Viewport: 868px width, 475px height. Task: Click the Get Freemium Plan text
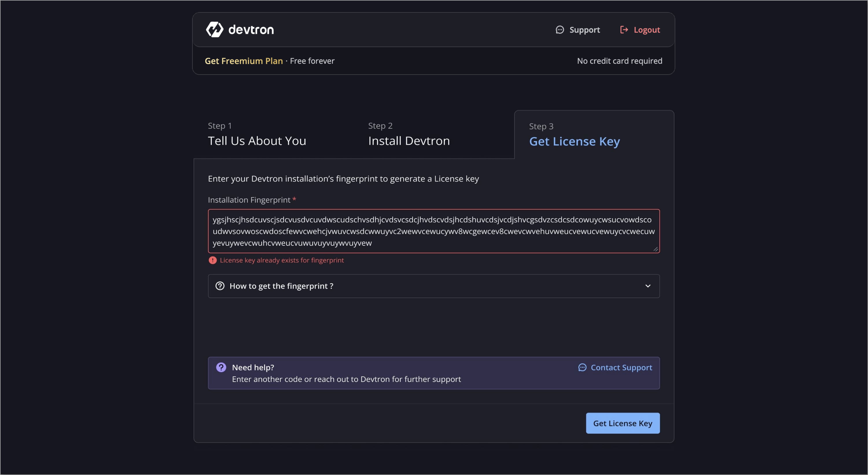click(244, 61)
